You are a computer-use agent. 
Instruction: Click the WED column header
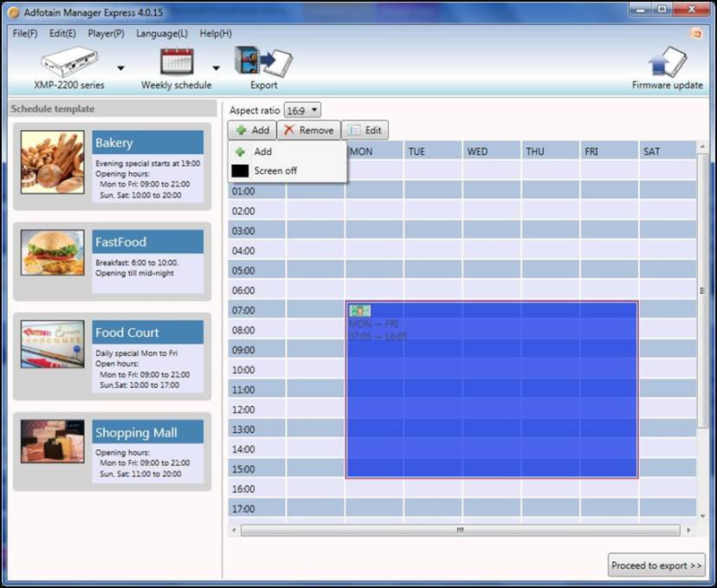(x=491, y=151)
